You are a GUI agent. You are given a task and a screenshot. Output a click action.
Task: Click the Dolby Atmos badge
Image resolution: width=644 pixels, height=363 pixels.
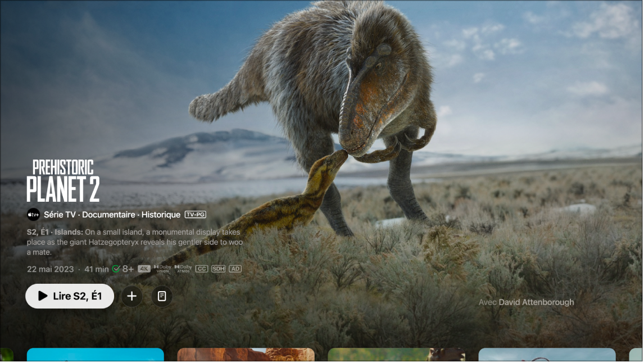pyautogui.click(x=183, y=269)
